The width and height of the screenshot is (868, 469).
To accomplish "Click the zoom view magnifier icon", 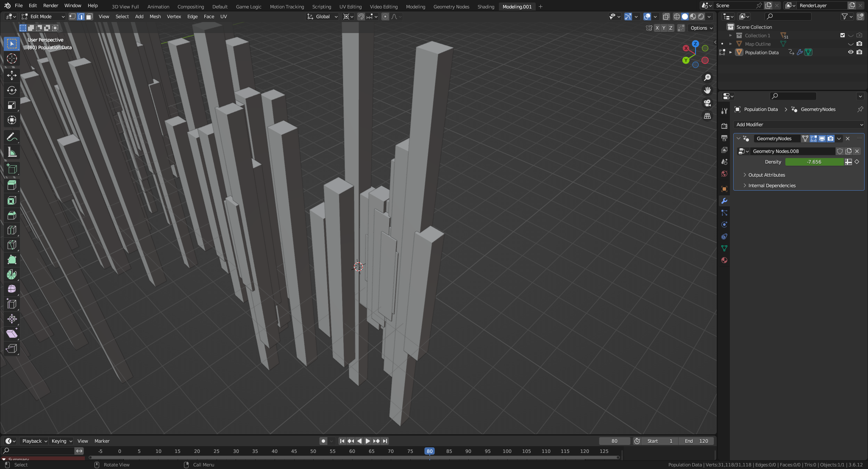I will click(x=707, y=78).
